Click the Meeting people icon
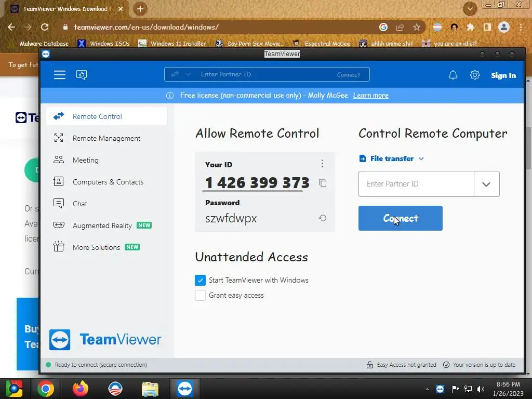 59,159
